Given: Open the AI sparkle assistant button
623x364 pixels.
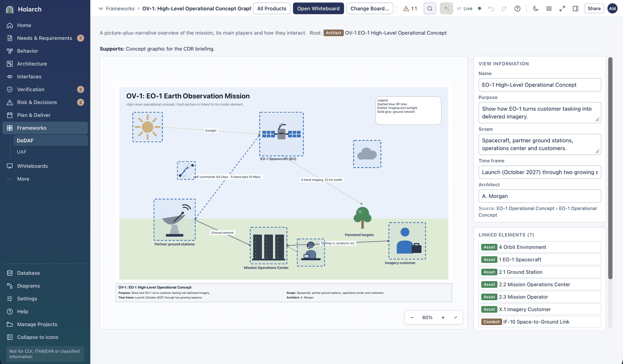Looking at the screenshot, I should [x=447, y=9].
